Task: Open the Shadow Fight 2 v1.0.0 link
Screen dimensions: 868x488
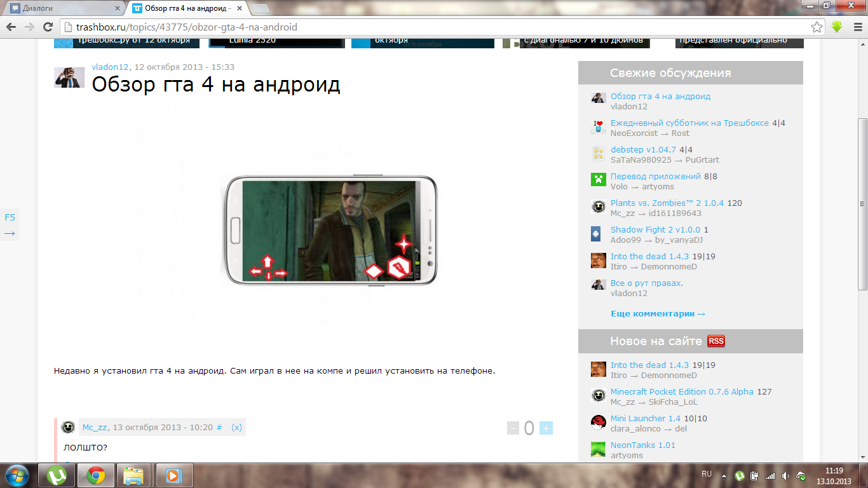Action: 655,229
